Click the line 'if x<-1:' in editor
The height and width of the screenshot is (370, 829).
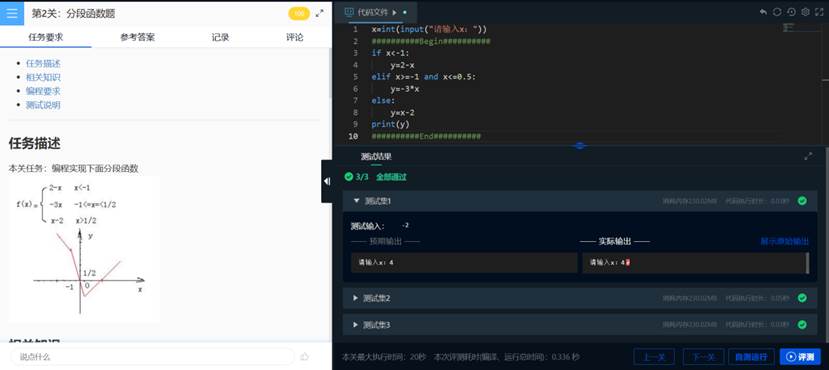coord(391,53)
